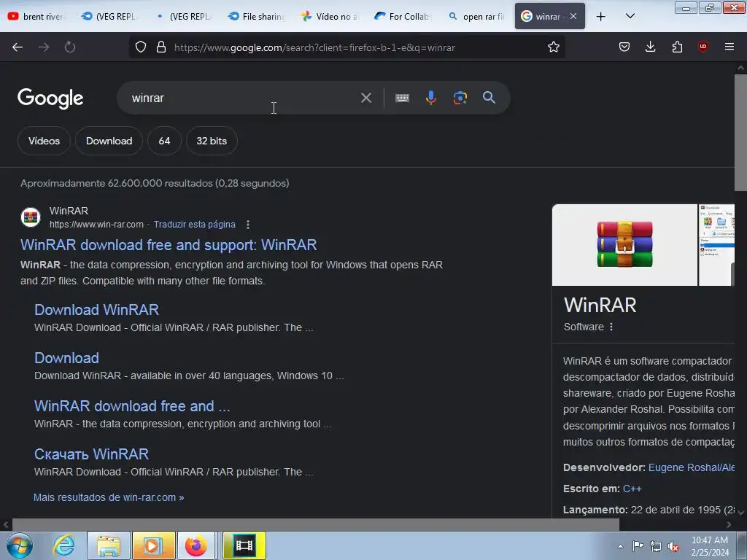Go back to previous page
747x560 pixels.
(x=18, y=47)
